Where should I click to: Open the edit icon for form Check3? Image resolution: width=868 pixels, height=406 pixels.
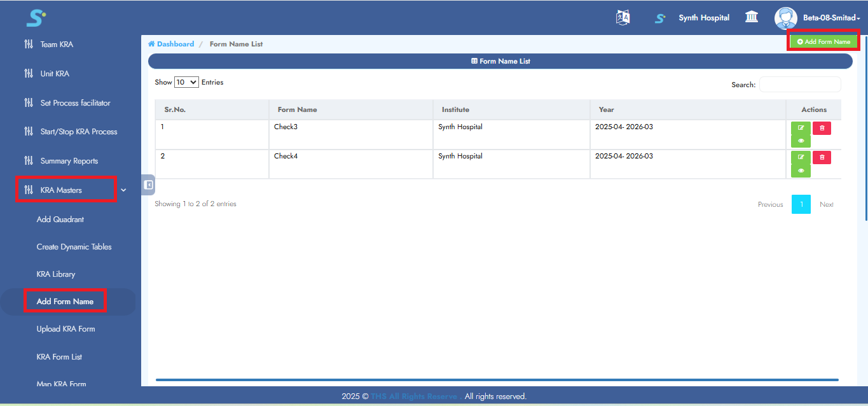click(x=801, y=127)
